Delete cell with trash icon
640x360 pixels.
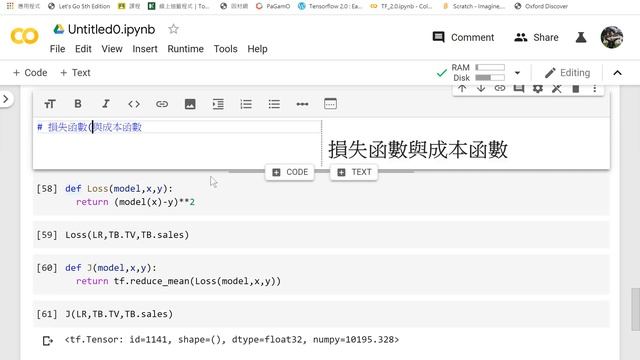(x=576, y=88)
